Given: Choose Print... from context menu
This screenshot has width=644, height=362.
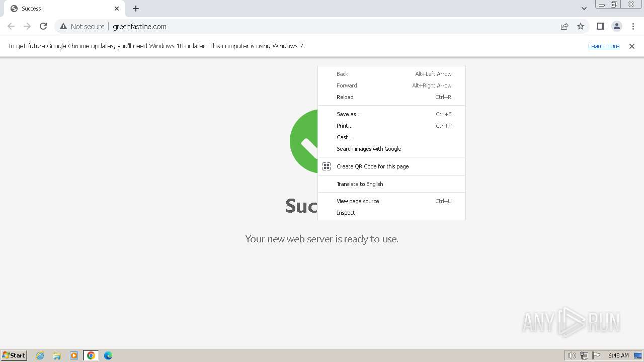Looking at the screenshot, I should [x=391, y=126].
